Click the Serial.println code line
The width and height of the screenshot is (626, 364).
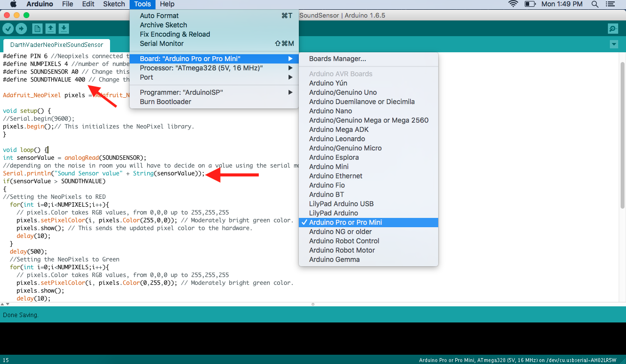[104, 173]
